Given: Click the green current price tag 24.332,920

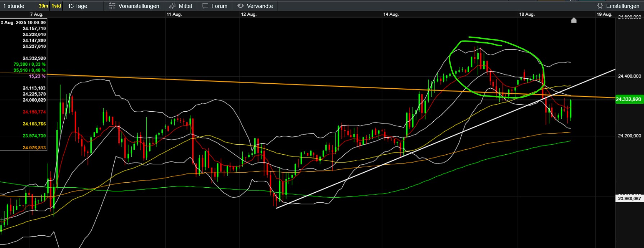Looking at the screenshot, I should [629, 99].
